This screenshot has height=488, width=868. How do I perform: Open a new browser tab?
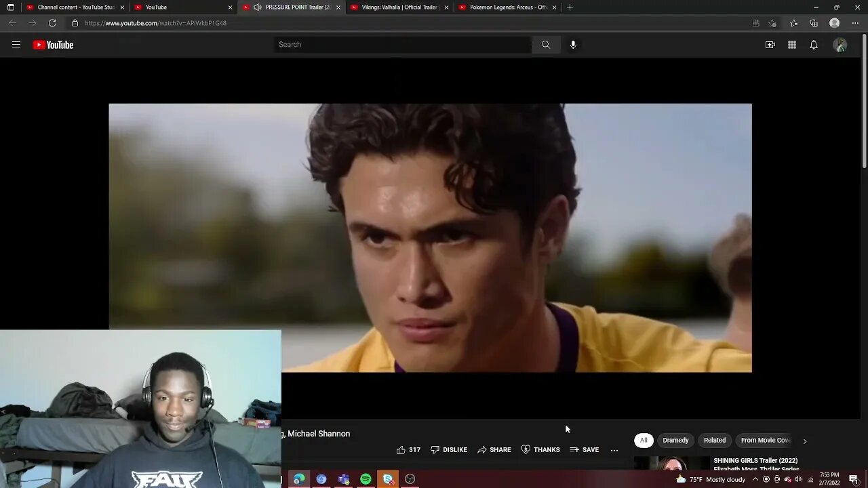[x=570, y=7]
